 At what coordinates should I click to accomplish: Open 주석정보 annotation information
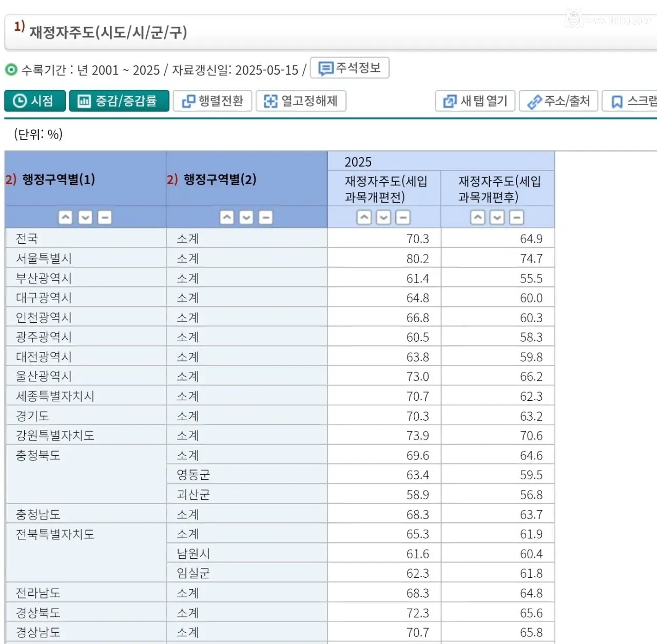click(350, 68)
